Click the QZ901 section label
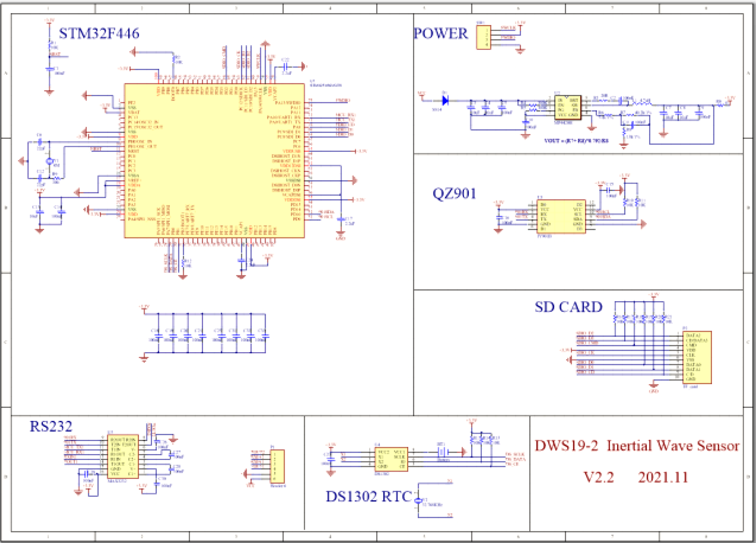756x543 pixels. (x=454, y=193)
